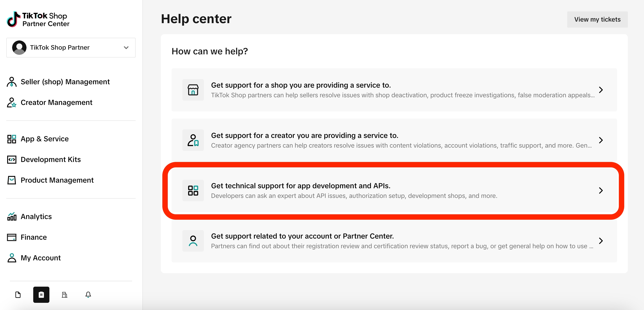The width and height of the screenshot is (644, 310).
Task: Click the Product Management bag icon
Action: point(11,180)
